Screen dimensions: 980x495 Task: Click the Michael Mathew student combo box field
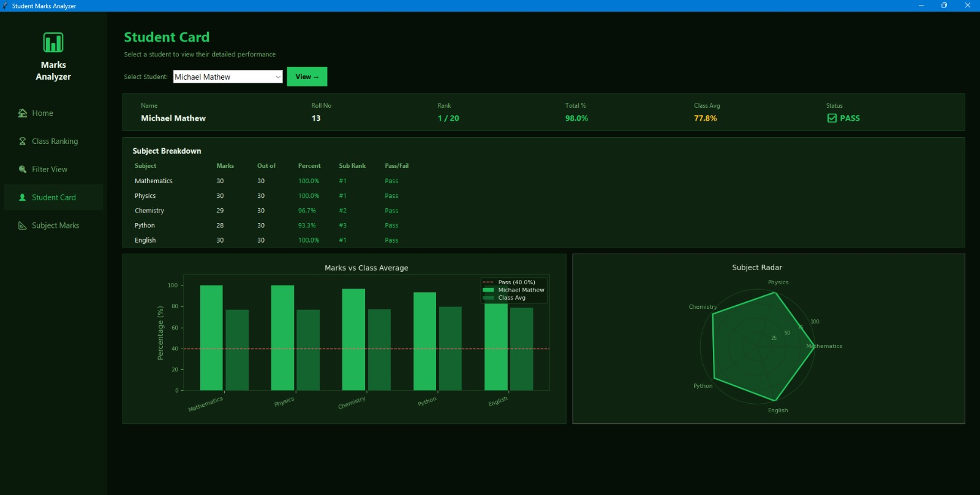[228, 77]
